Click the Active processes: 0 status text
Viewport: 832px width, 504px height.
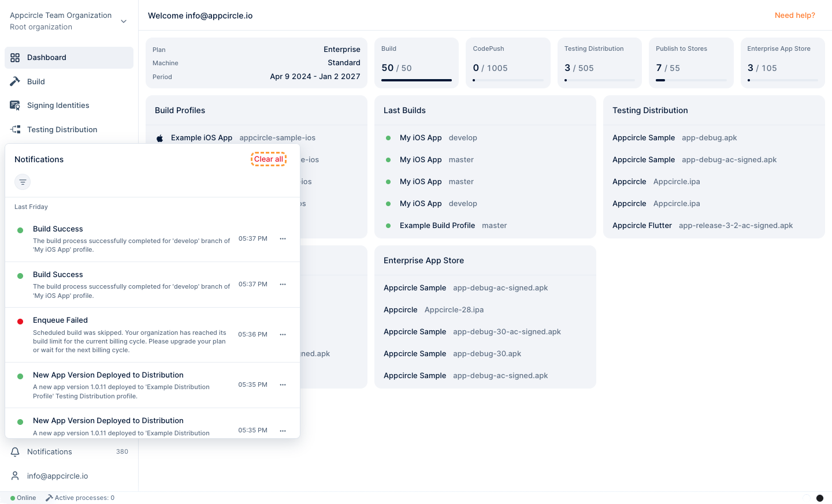tap(84, 498)
